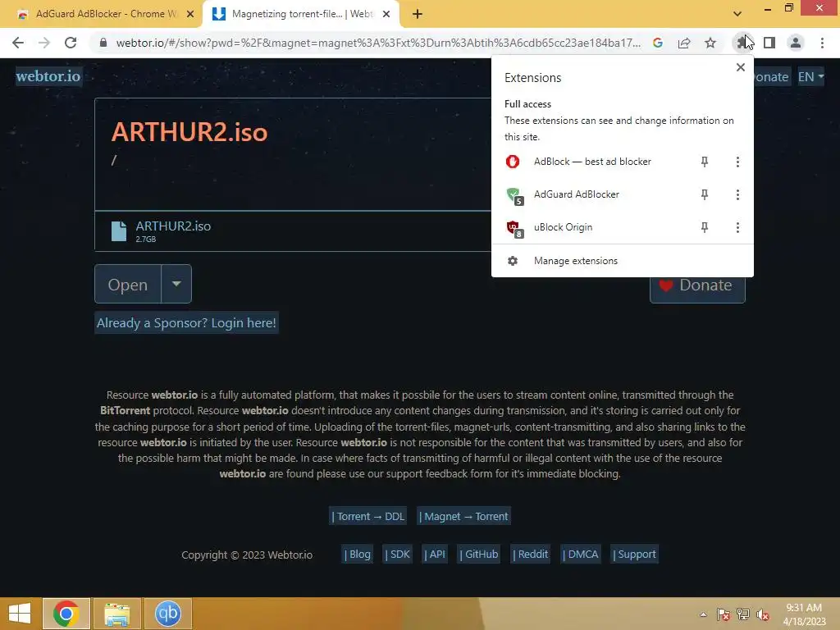840x630 pixels.
Task: Click the network tray icon
Action: click(x=743, y=614)
